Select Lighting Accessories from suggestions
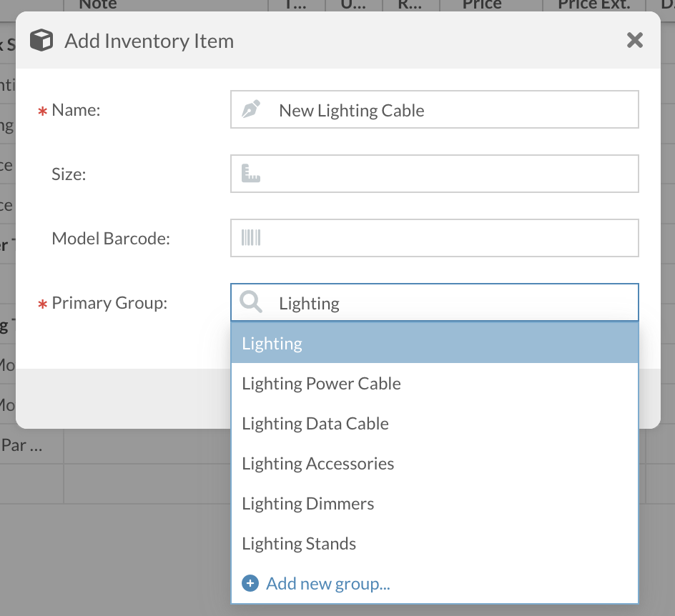This screenshot has height=616, width=675. (318, 464)
